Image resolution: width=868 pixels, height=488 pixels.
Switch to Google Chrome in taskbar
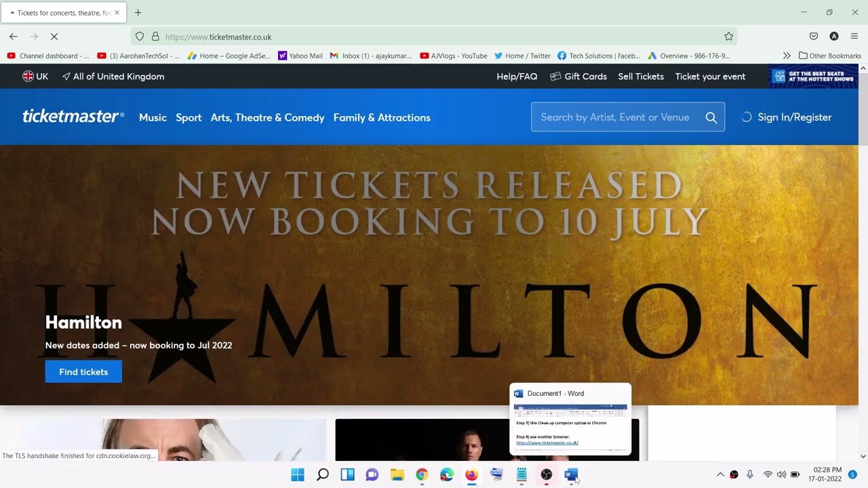(x=422, y=474)
